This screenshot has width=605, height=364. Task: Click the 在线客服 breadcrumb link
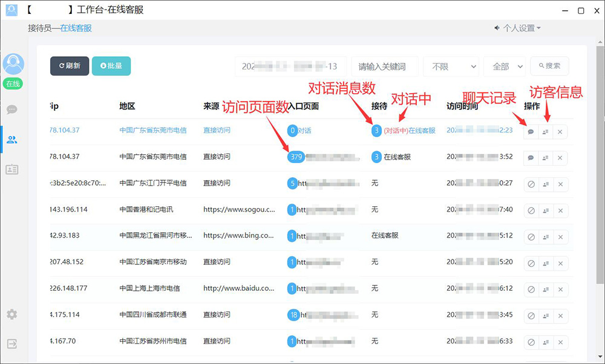point(76,28)
